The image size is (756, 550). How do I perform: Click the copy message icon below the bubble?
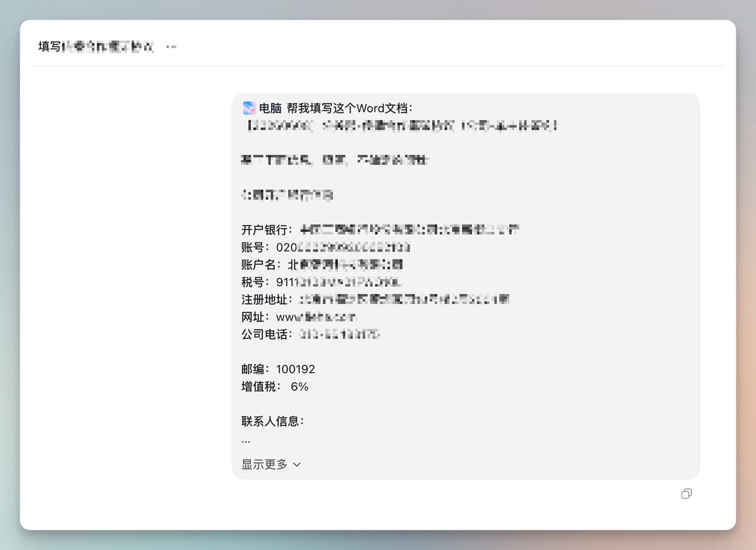[687, 494]
